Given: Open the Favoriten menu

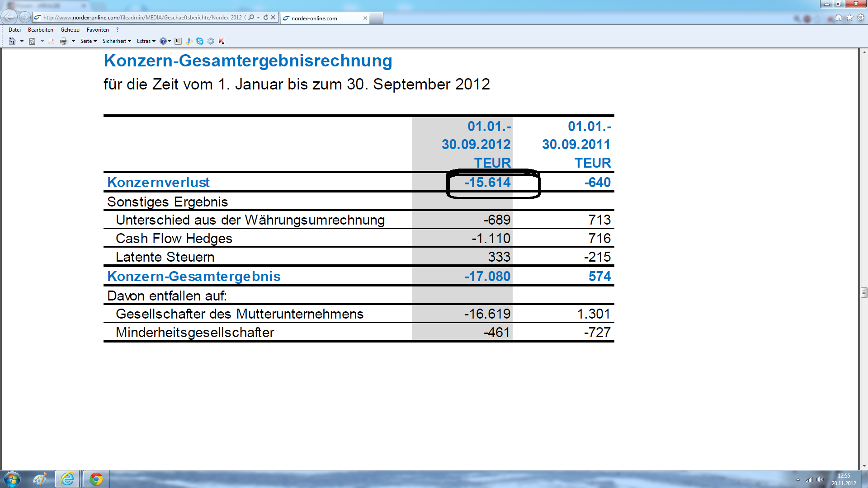Looking at the screenshot, I should tap(98, 30).
